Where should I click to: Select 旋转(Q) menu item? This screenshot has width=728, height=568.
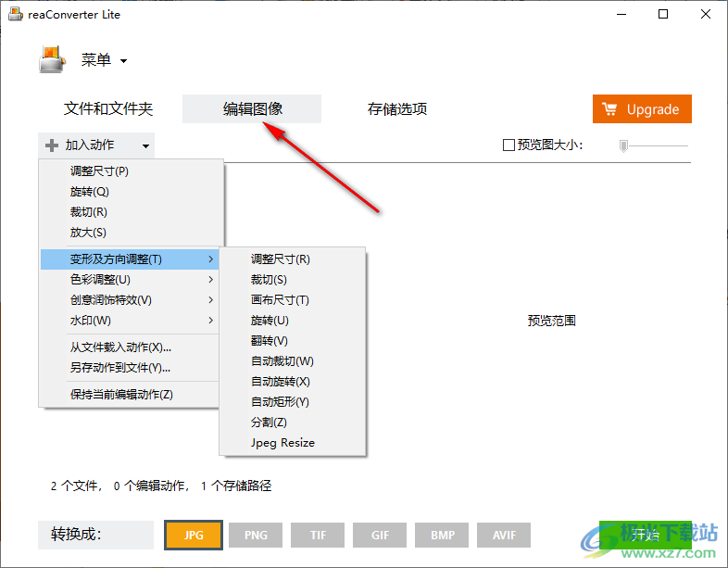tap(129, 192)
